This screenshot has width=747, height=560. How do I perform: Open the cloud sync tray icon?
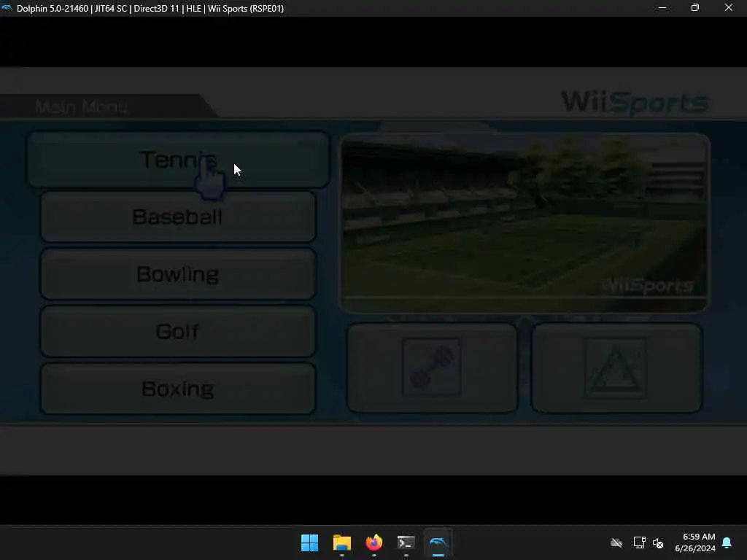point(616,542)
